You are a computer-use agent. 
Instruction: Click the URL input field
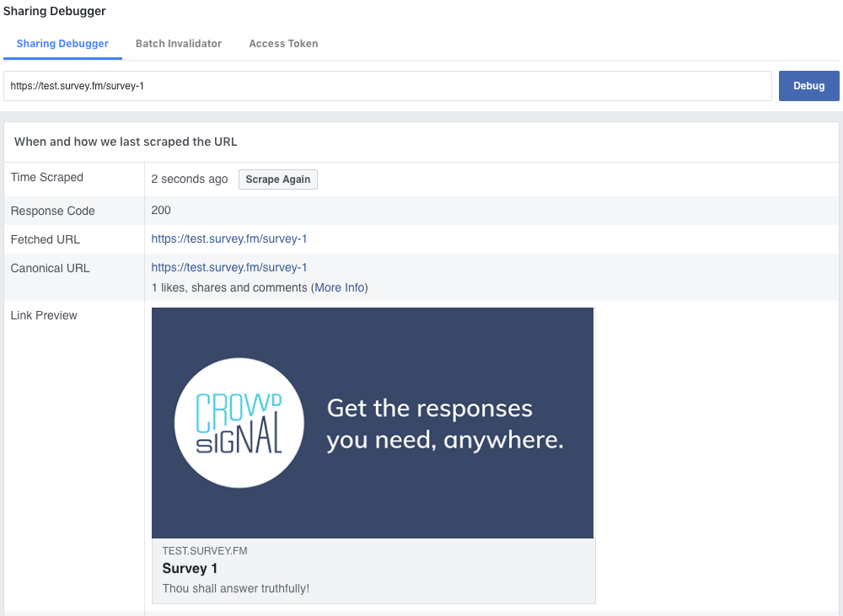[388, 86]
